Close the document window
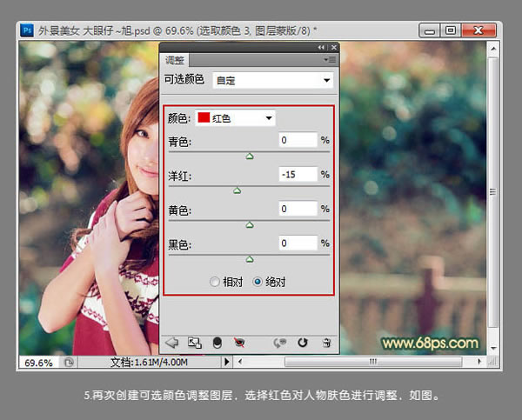The width and height of the screenshot is (522, 420). click(x=478, y=30)
